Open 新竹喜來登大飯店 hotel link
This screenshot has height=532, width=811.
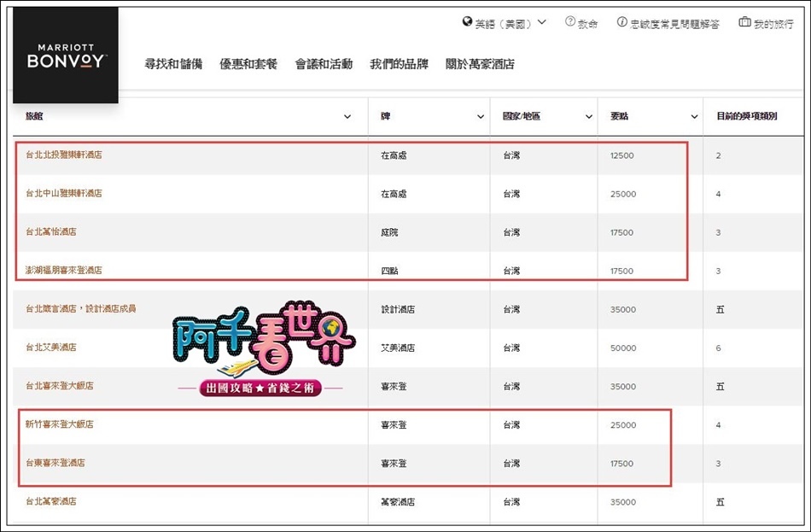pyautogui.click(x=60, y=424)
